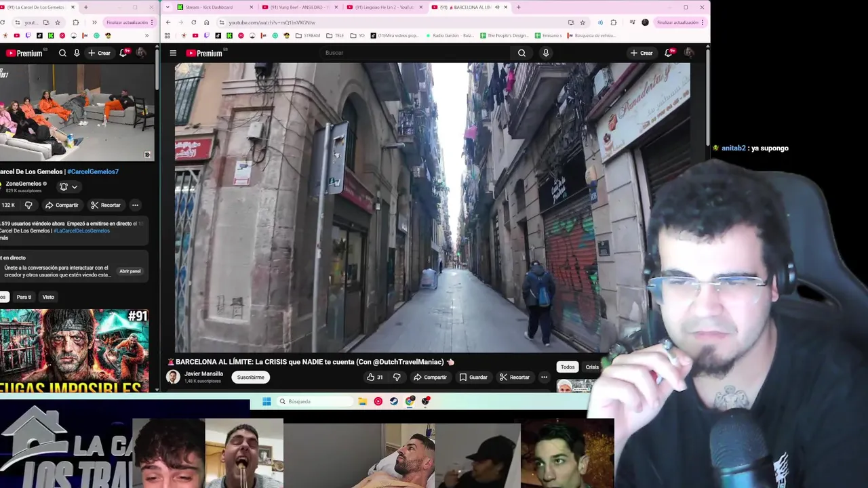Switch to Yung Beef - ANSIEDAD tab
Viewport: 868px width, 488px height.
[x=299, y=7]
